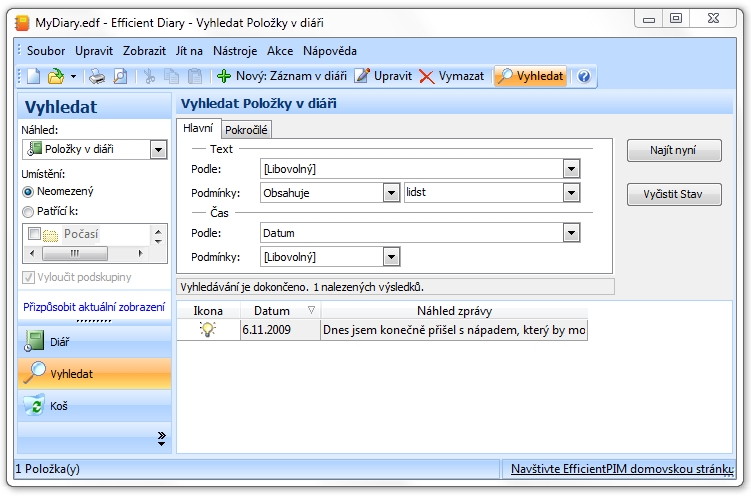Click Navštivte EfficientPIM domovskou stránku link
The image size is (751, 497).
(622, 469)
